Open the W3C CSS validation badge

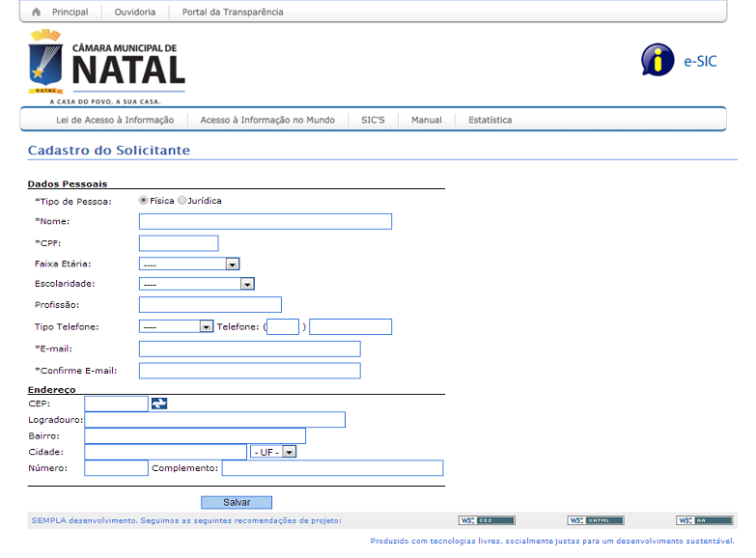487,520
